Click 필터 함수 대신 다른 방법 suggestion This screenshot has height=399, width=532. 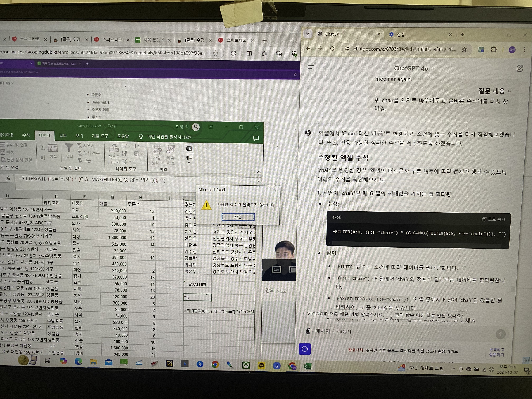click(x=429, y=315)
